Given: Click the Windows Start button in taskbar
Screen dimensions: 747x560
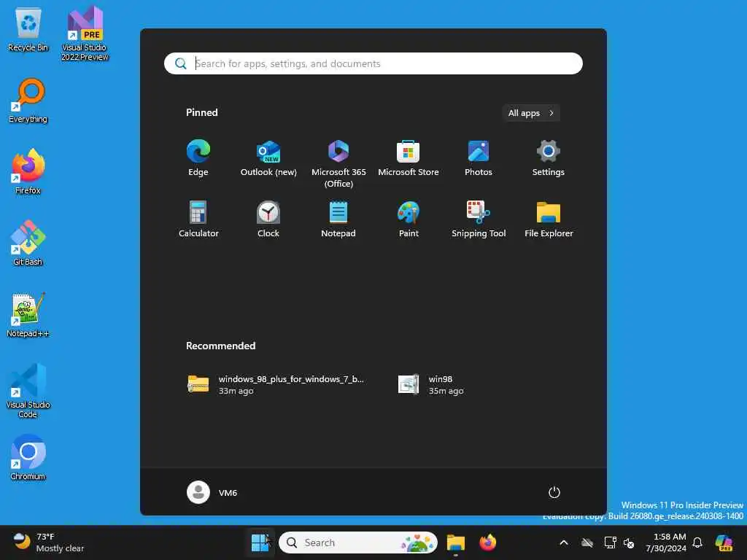Looking at the screenshot, I should coord(260,542).
